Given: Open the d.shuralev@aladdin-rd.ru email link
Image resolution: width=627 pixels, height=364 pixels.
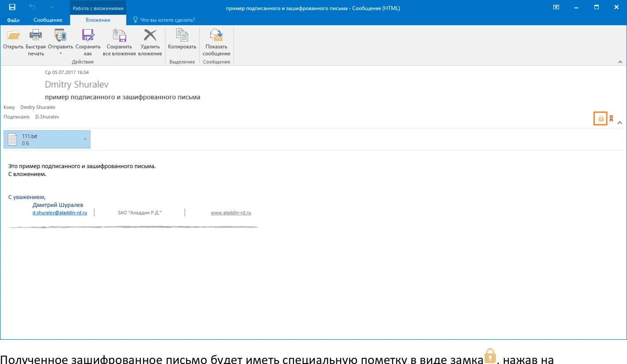Looking at the screenshot, I should point(60,213).
